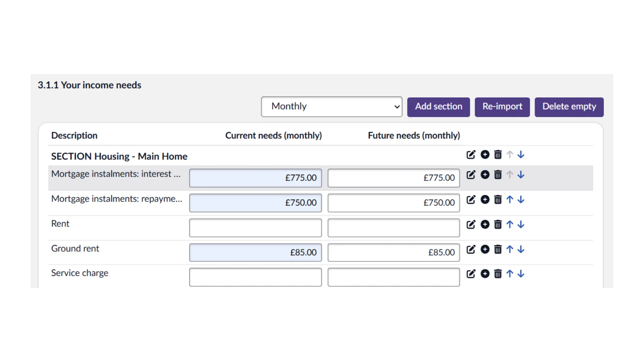The width and height of the screenshot is (644, 362).
Task: Move the Housing section down
Action: 521,155
